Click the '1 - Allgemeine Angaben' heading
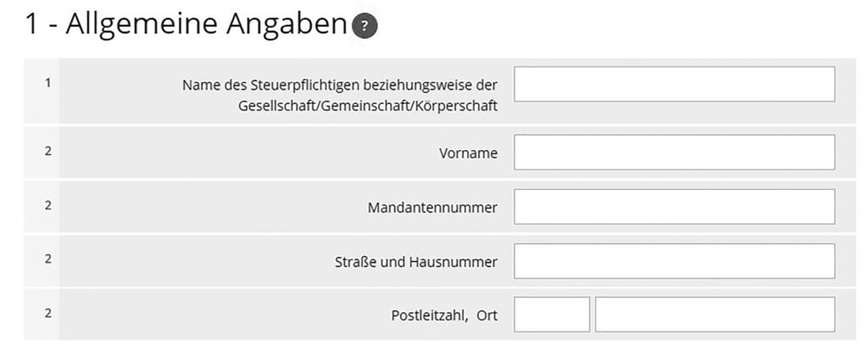This screenshot has width=868, height=357. 184,25
